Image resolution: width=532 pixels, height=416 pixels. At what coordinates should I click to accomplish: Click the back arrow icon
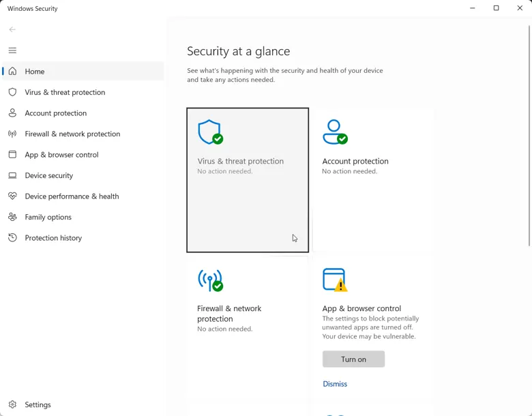[x=12, y=29]
